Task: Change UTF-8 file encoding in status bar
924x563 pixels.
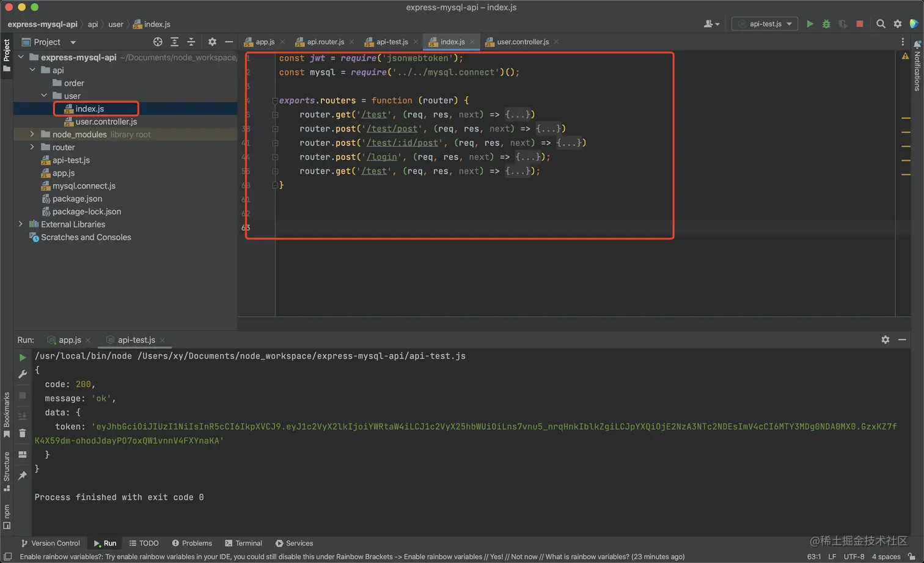Action: point(854,556)
